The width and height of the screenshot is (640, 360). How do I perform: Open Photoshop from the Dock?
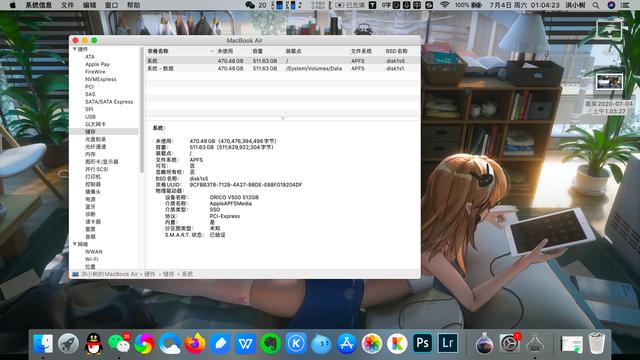(x=422, y=343)
